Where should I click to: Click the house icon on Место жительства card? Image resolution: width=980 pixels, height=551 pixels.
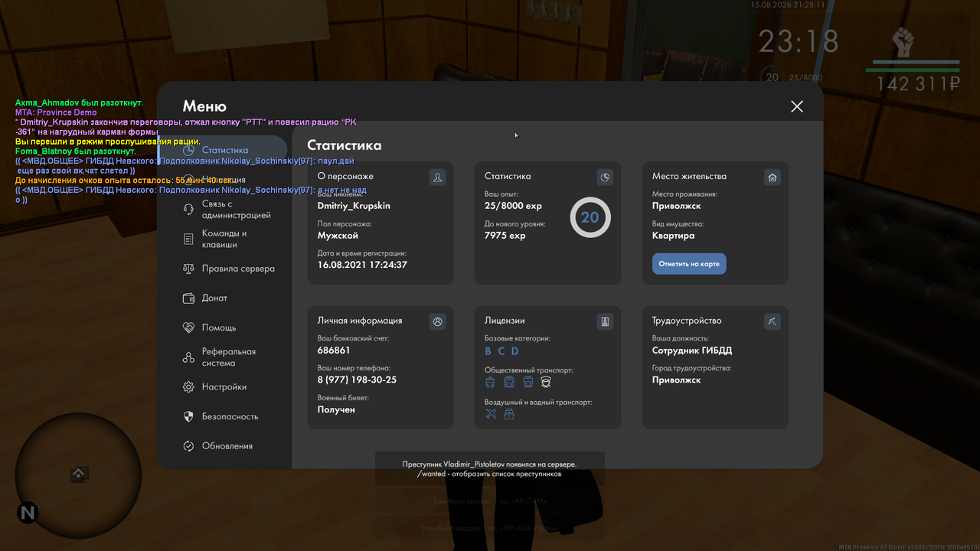[773, 178]
